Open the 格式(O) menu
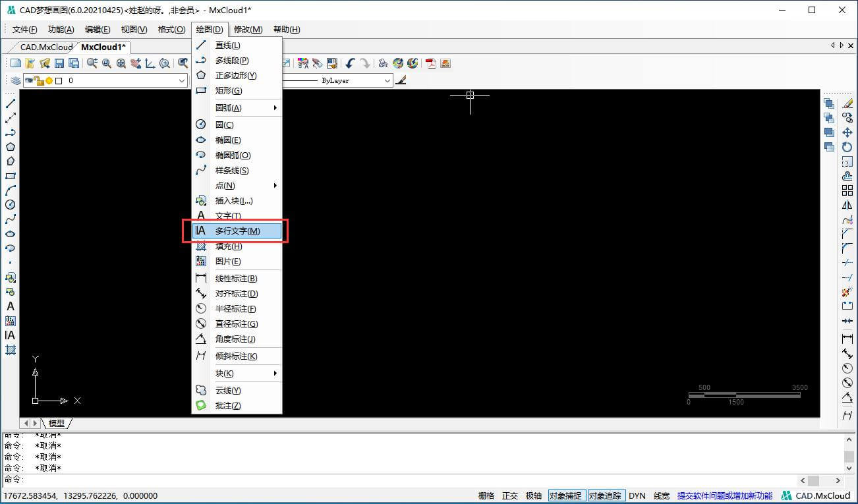858x504 pixels. pos(171,29)
